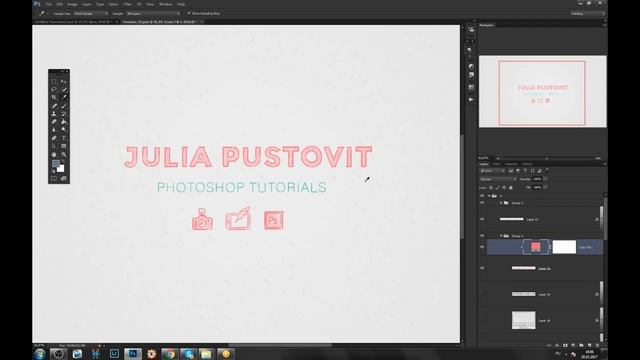Open the workspace switcher dropdown

(587, 13)
